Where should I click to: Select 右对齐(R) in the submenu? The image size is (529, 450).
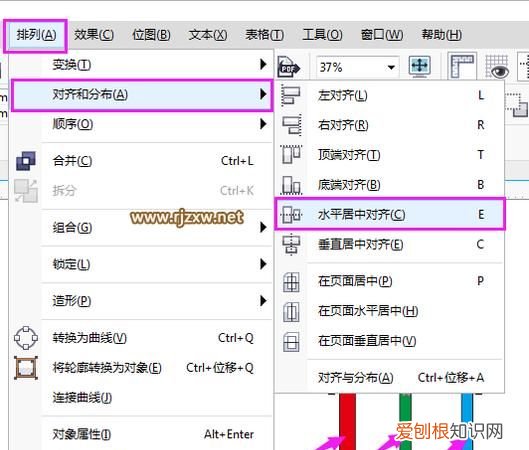(x=390, y=125)
